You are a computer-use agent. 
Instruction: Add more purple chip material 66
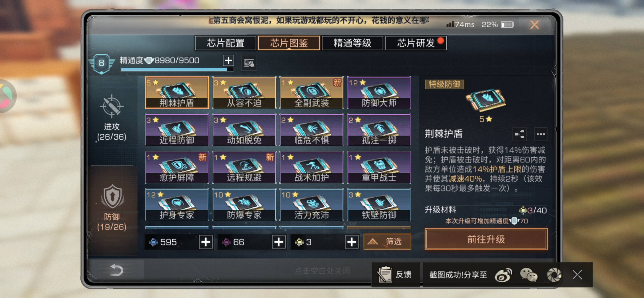[x=279, y=242]
